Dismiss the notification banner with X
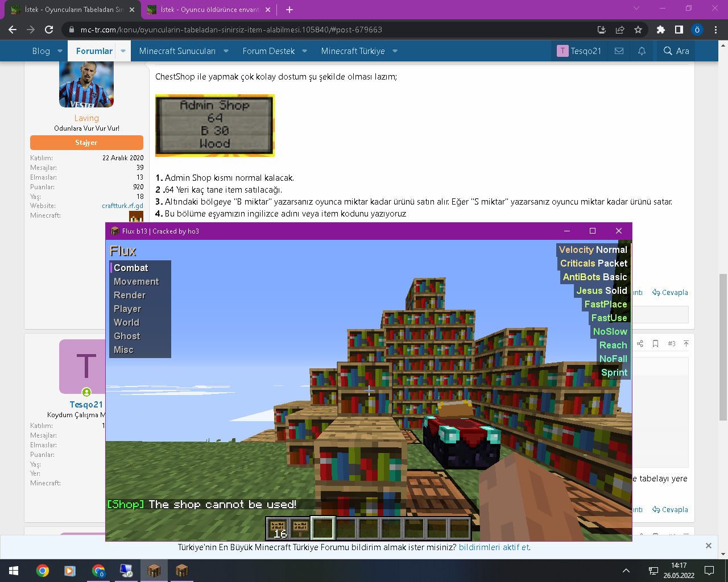 [x=708, y=546]
